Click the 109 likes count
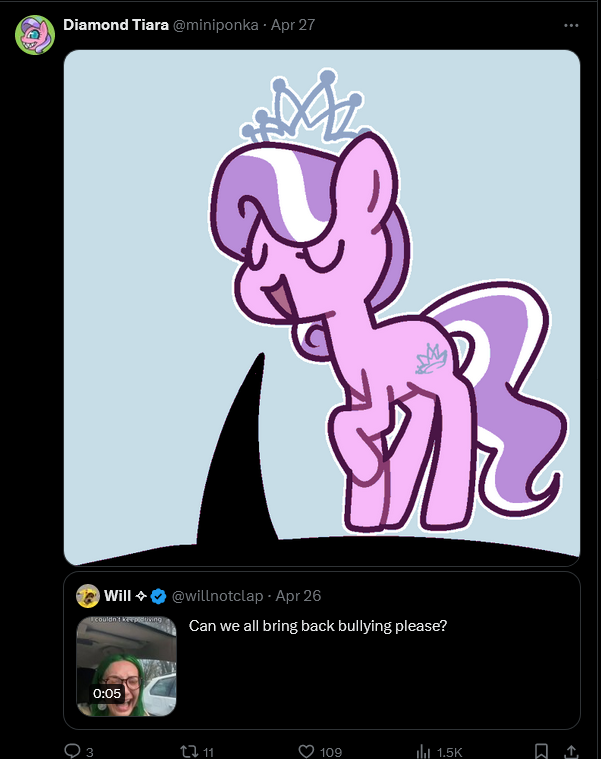 point(331,752)
